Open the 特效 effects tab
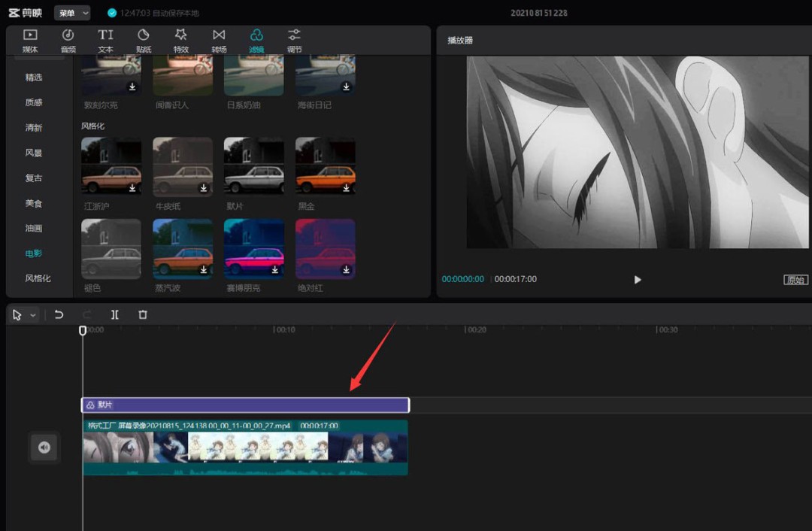The image size is (812, 531). tap(180, 40)
